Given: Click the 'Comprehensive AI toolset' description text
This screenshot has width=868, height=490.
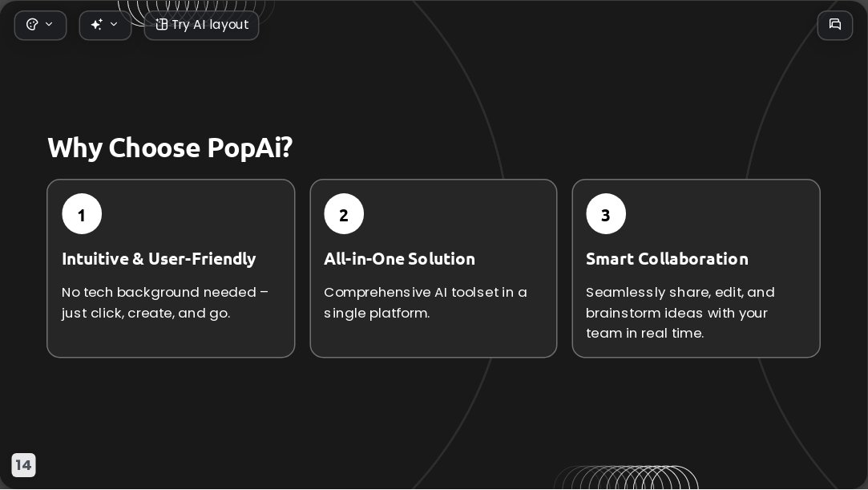Looking at the screenshot, I should (425, 303).
